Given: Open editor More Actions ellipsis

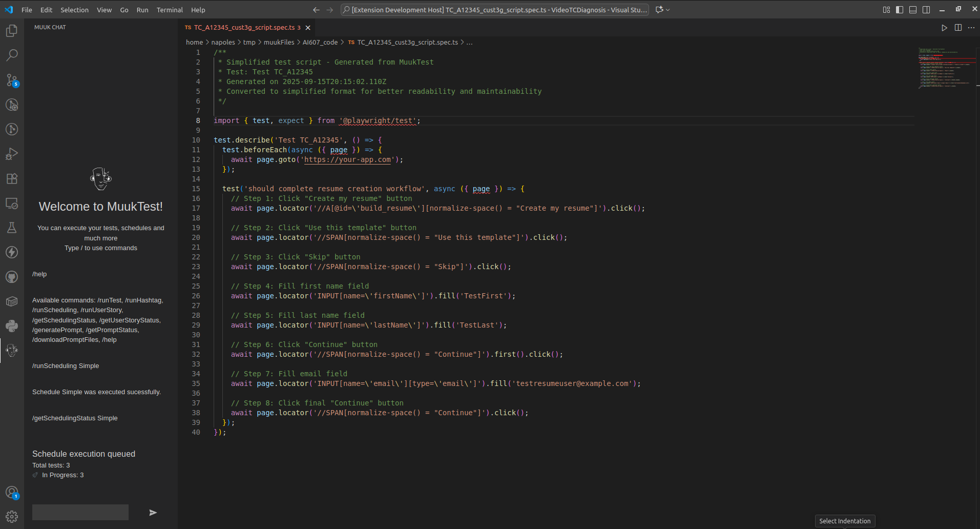Looking at the screenshot, I should [x=971, y=28].
